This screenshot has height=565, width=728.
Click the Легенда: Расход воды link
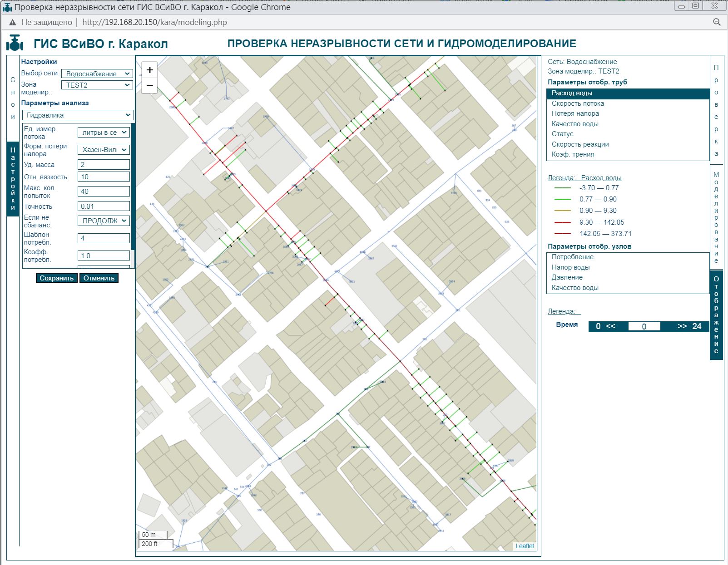(x=584, y=178)
